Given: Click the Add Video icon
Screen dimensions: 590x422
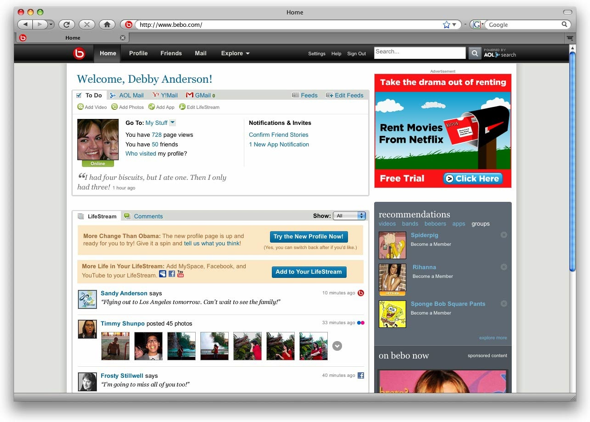Looking at the screenshot, I should [80, 107].
